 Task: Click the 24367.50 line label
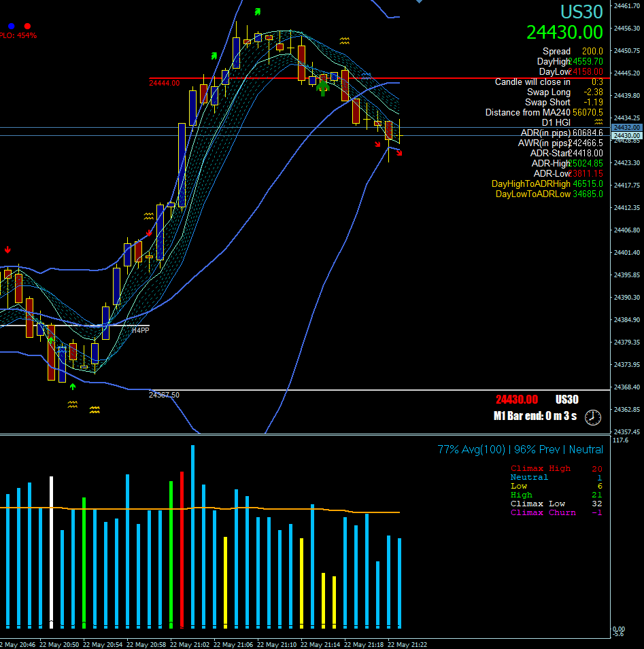pyautogui.click(x=165, y=395)
